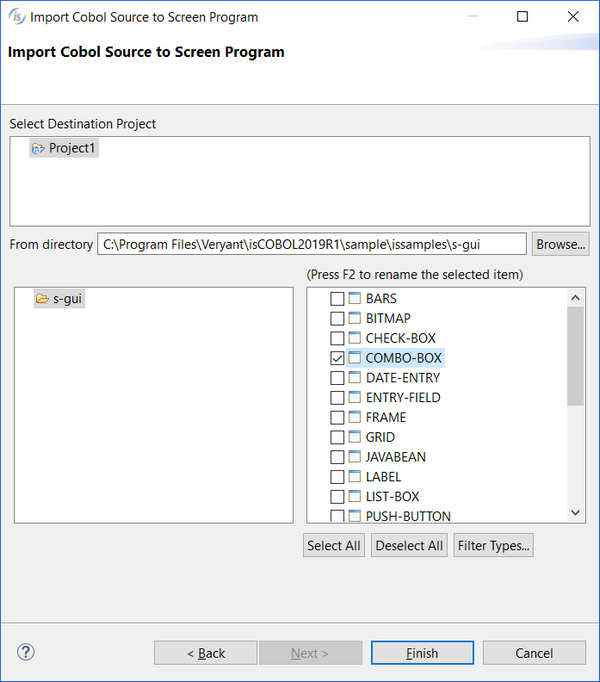Cancel the import wizard

[x=534, y=653]
